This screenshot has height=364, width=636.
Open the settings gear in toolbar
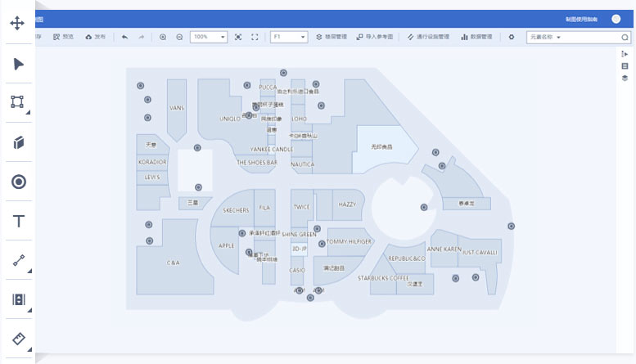(x=512, y=37)
